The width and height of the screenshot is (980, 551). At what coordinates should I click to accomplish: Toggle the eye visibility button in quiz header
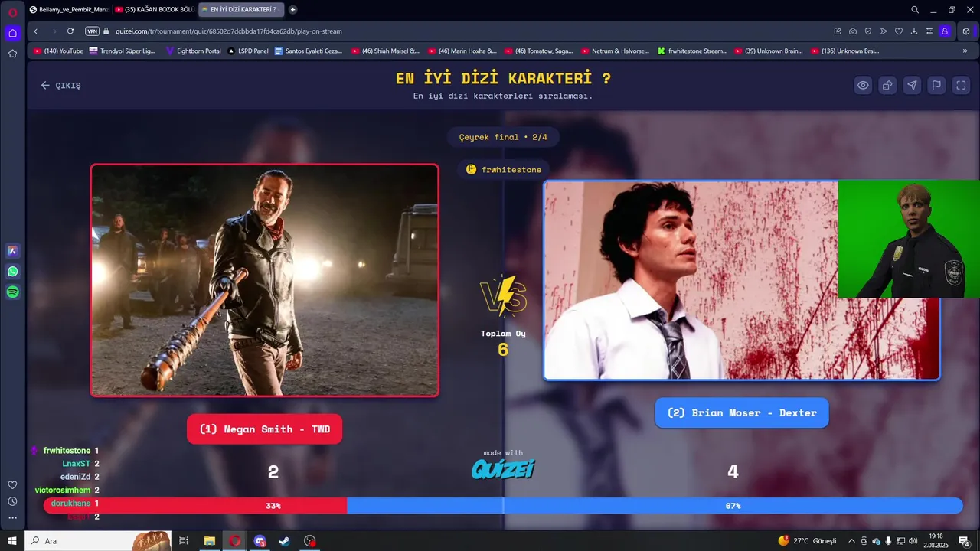863,85
